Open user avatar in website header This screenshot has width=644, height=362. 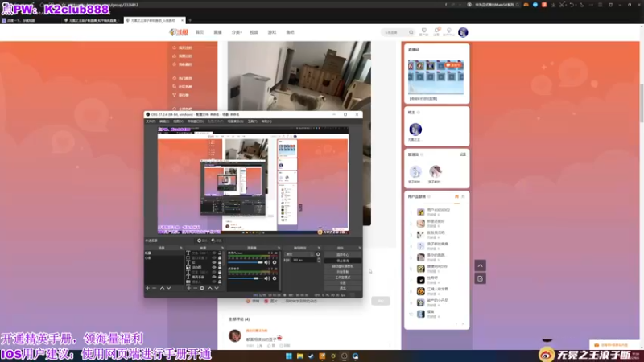click(x=463, y=32)
